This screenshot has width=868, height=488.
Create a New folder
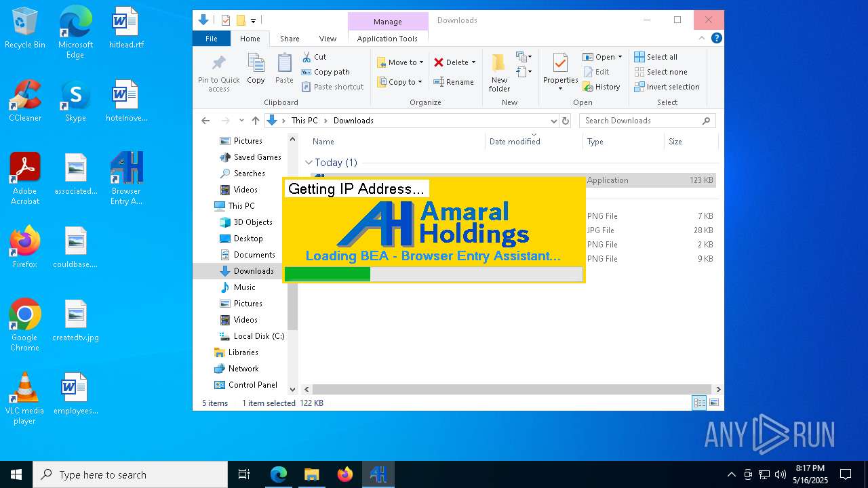point(499,73)
